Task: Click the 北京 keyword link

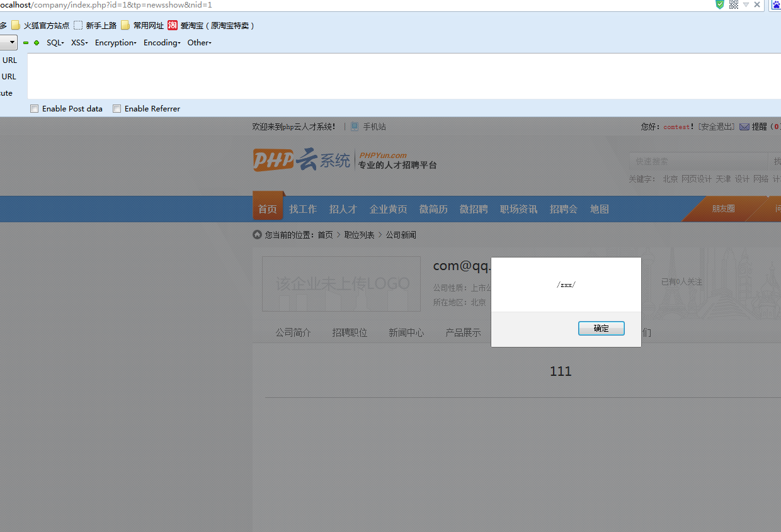Action: pyautogui.click(x=670, y=179)
